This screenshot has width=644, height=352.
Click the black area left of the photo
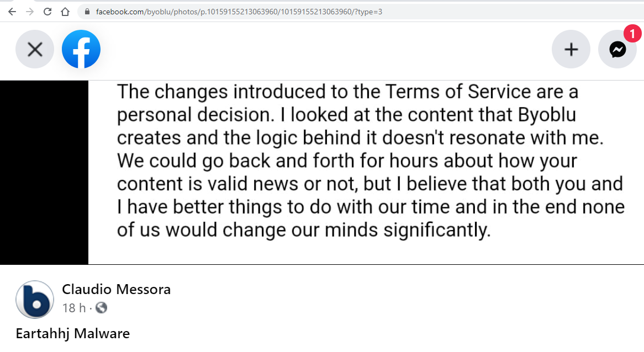click(44, 172)
